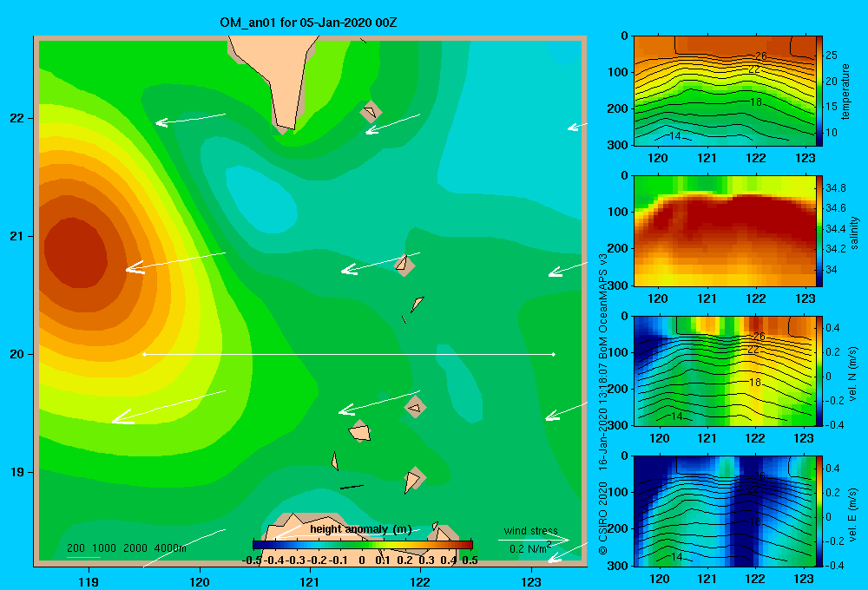Click the dark red eddy center on the map

tap(76, 253)
